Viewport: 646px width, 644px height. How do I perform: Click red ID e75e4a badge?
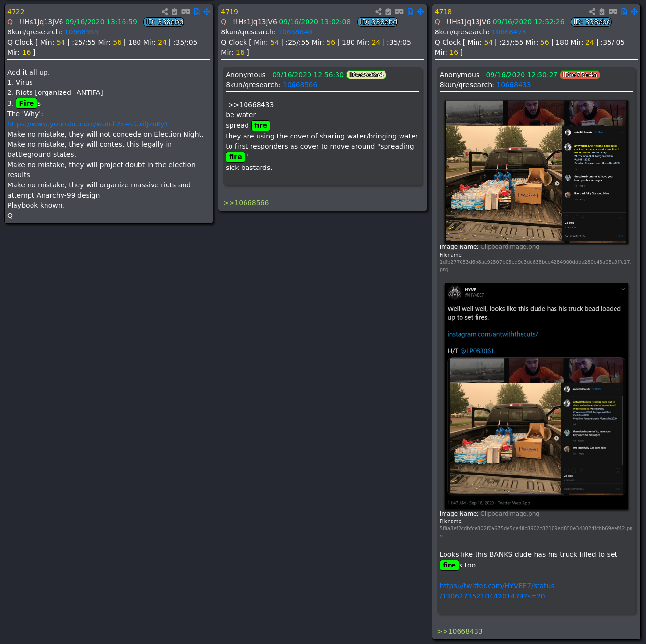tap(580, 75)
